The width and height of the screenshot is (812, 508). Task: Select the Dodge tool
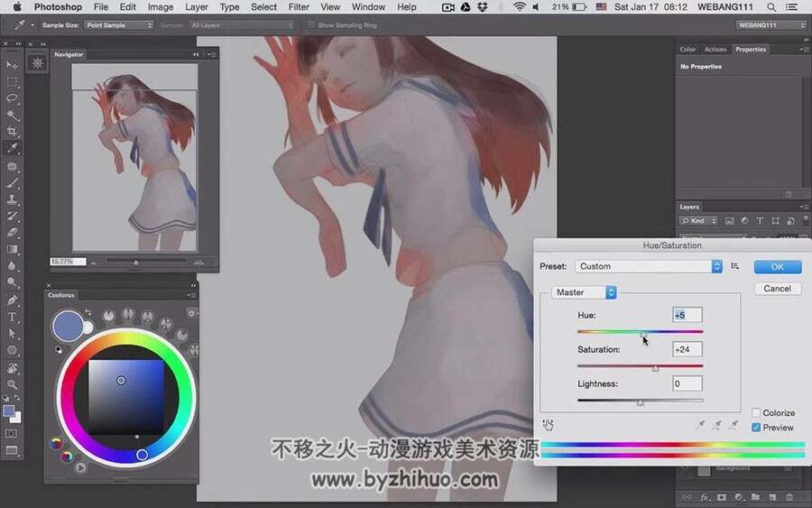pyautogui.click(x=12, y=282)
